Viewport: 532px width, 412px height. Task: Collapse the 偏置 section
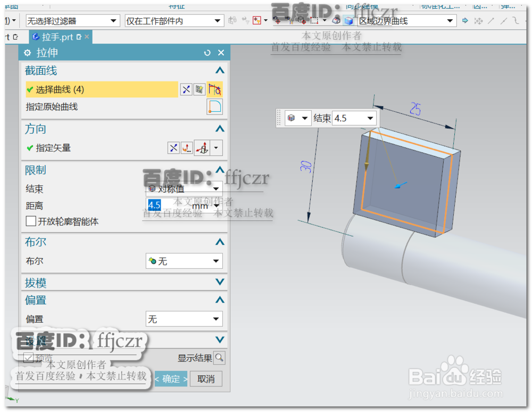pyautogui.click(x=220, y=300)
